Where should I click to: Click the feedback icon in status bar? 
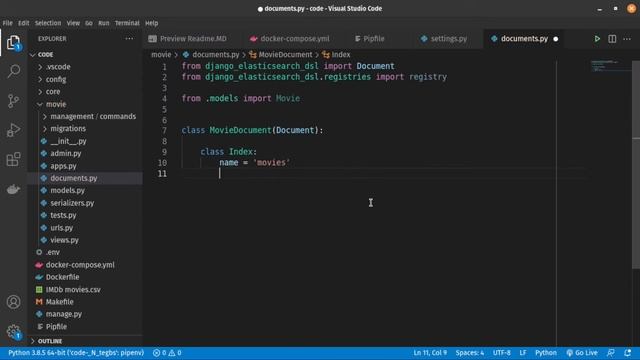click(x=611, y=353)
